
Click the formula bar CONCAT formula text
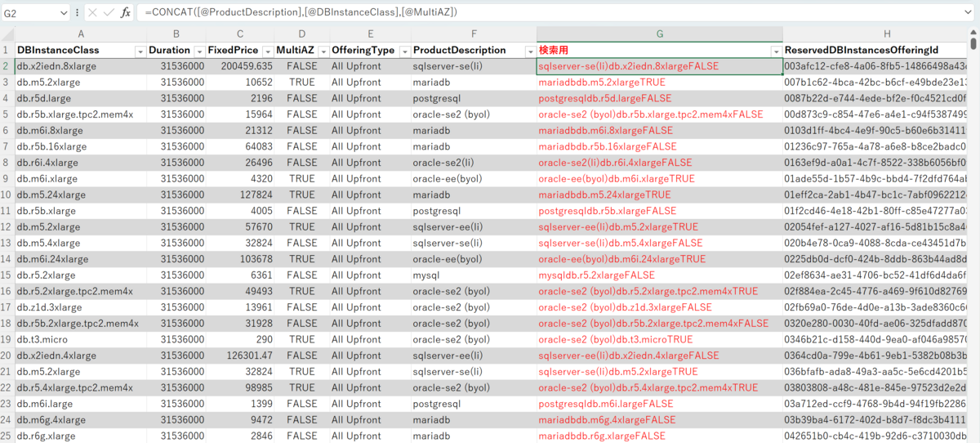click(301, 13)
